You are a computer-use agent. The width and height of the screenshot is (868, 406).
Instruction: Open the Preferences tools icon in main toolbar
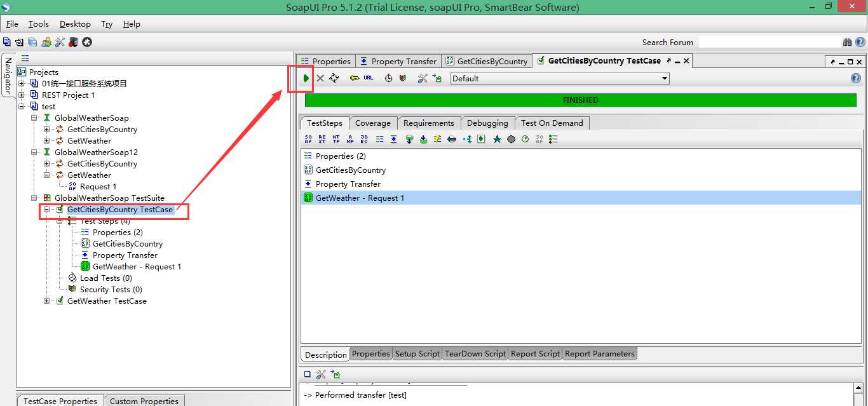coord(60,42)
